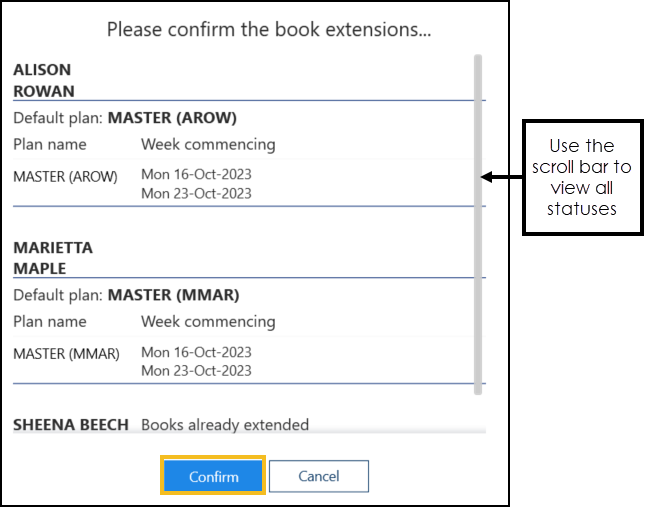Click 'Week commencing' header in Alison's section

(x=208, y=144)
